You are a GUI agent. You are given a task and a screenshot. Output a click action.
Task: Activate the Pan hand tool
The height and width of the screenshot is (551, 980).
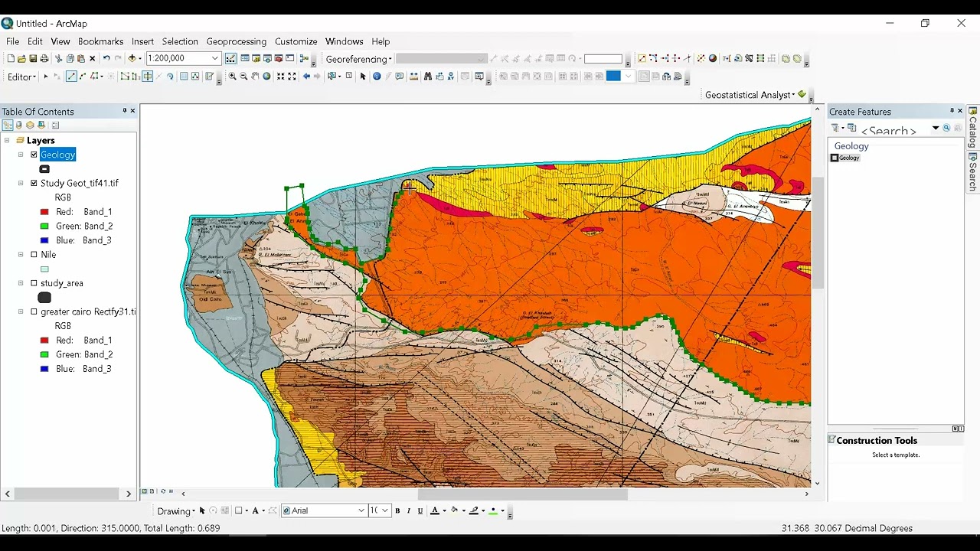(255, 77)
